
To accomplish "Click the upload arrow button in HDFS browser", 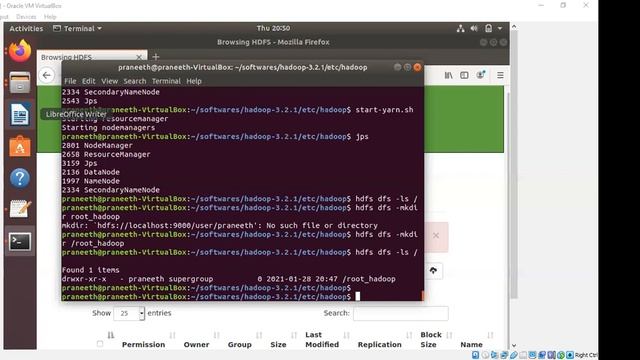I will 433,271.
